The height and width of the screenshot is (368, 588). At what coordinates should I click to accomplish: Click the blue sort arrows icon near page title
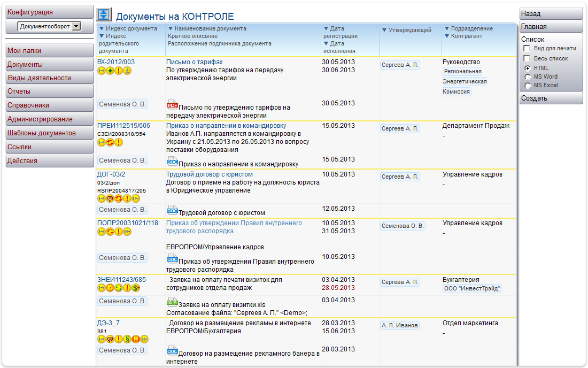click(x=104, y=14)
